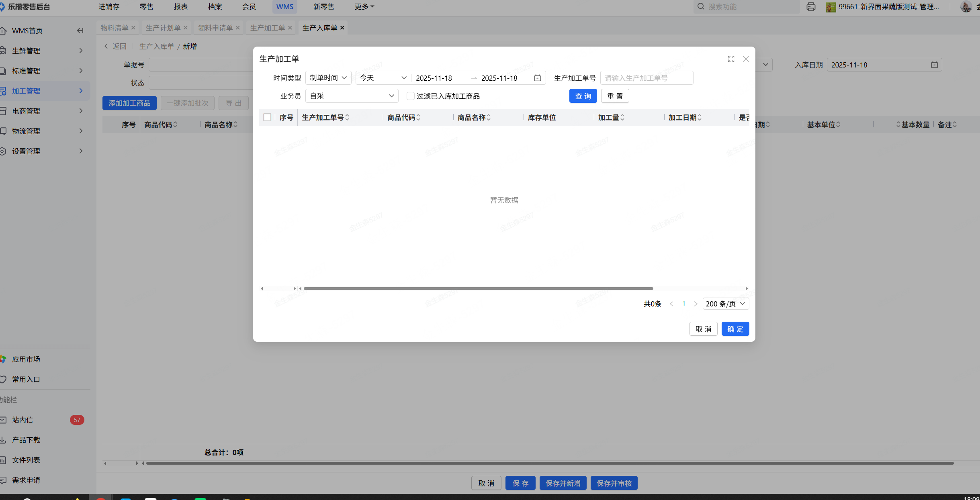980x500 pixels.
Task: Click the dialog horizontal scrollbar thumb
Action: [x=478, y=288]
